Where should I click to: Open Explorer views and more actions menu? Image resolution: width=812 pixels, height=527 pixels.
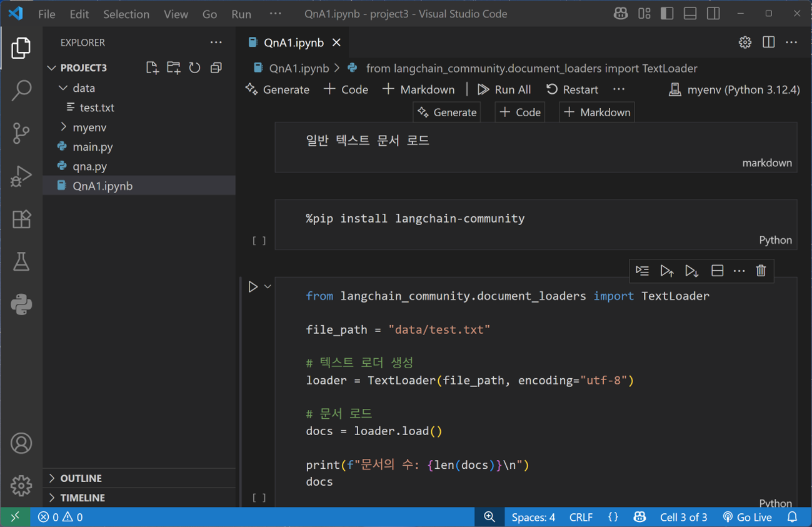coord(216,43)
